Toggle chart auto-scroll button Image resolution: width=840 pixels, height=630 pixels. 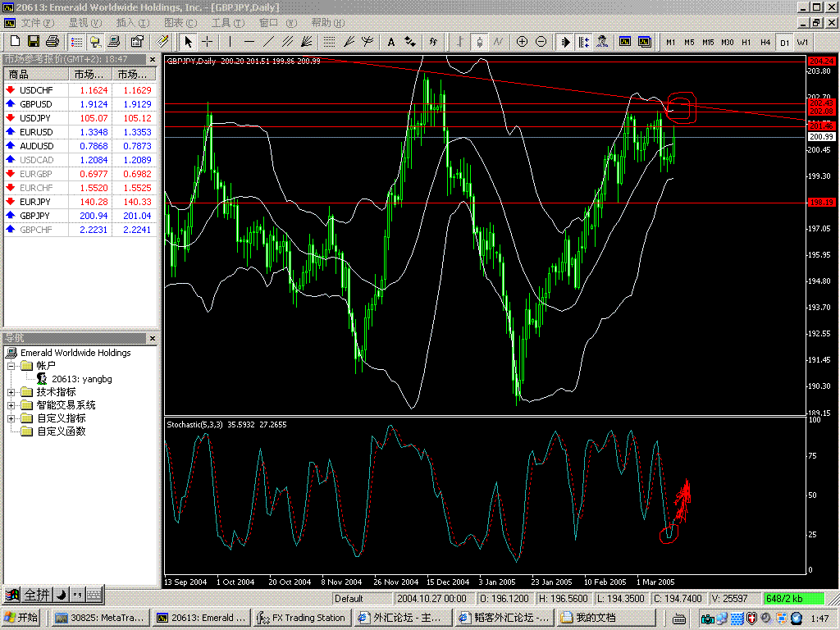(565, 42)
